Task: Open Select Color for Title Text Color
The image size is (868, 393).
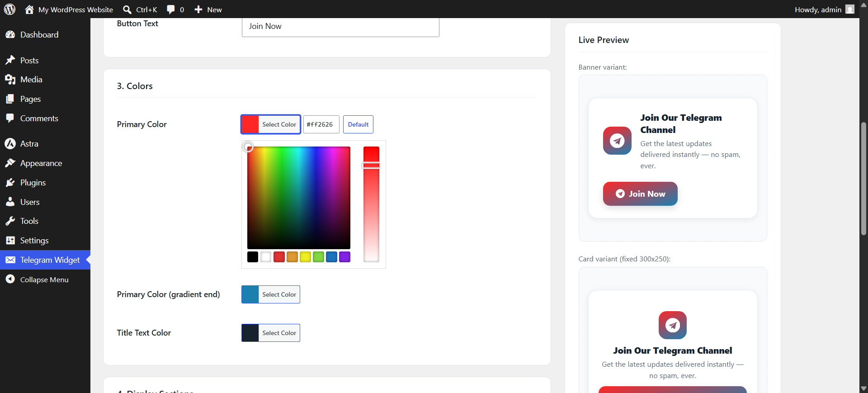Action: coord(279,333)
